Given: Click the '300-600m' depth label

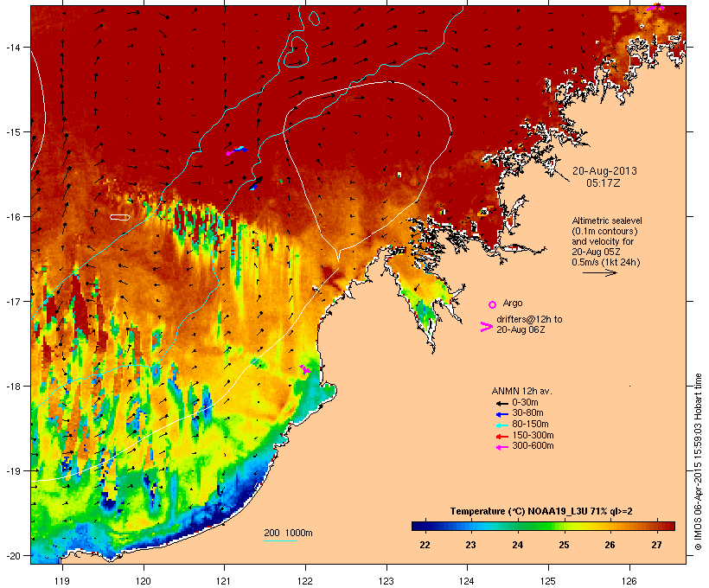Looking at the screenshot, I should pyautogui.click(x=533, y=446).
